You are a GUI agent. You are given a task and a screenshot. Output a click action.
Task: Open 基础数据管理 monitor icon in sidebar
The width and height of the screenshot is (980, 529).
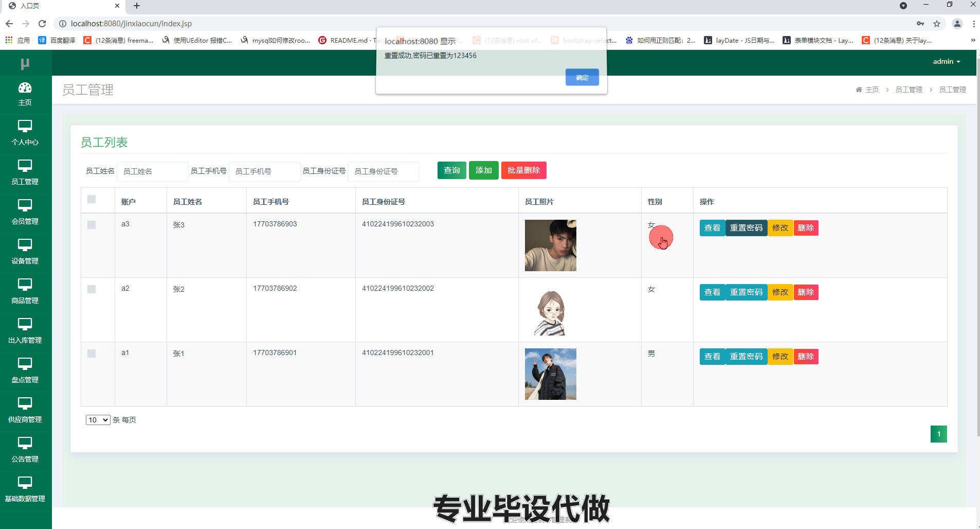coord(25,483)
